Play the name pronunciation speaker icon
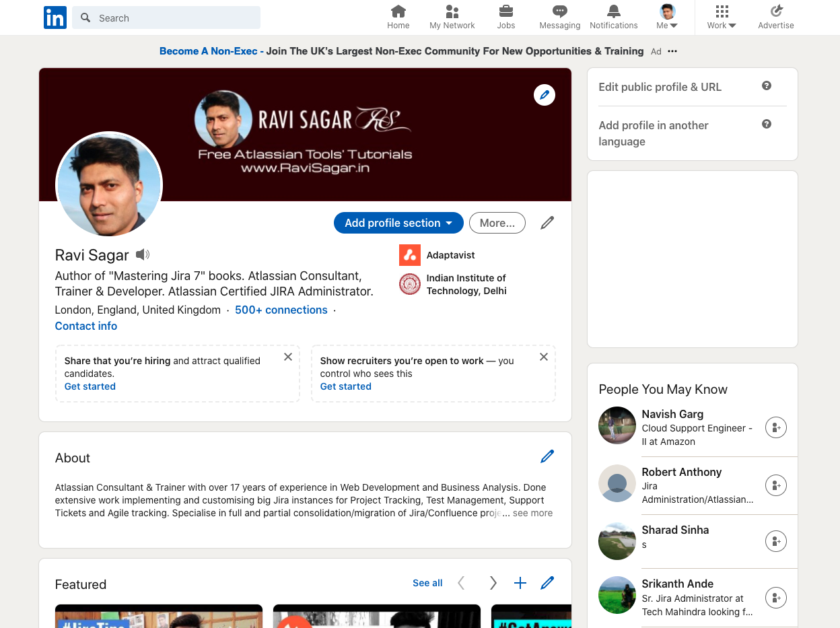Image resolution: width=840 pixels, height=628 pixels. pyautogui.click(x=143, y=254)
